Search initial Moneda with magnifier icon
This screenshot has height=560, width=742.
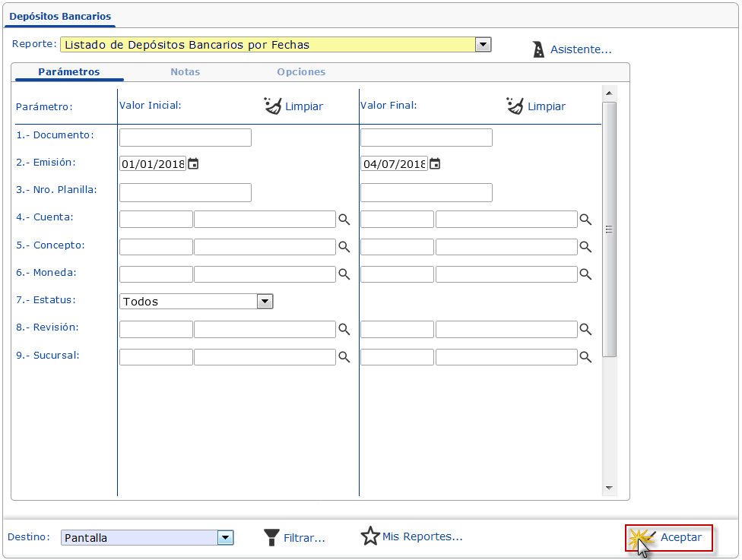click(344, 274)
